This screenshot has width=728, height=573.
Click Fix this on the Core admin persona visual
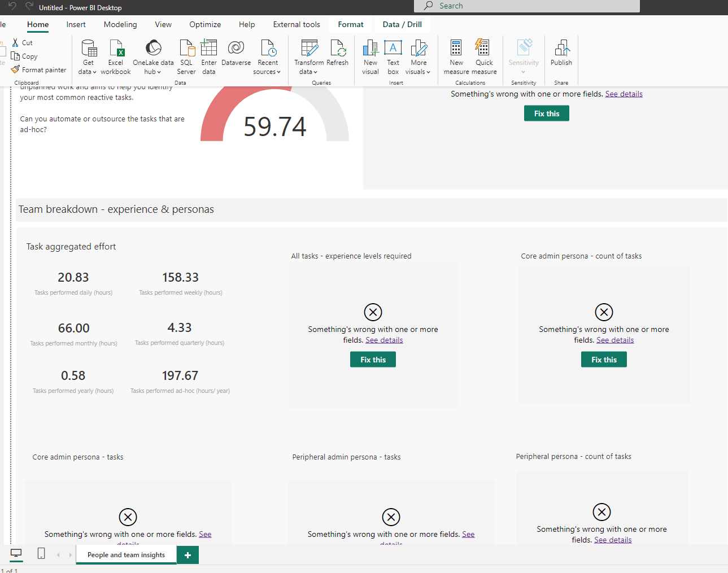(x=603, y=359)
